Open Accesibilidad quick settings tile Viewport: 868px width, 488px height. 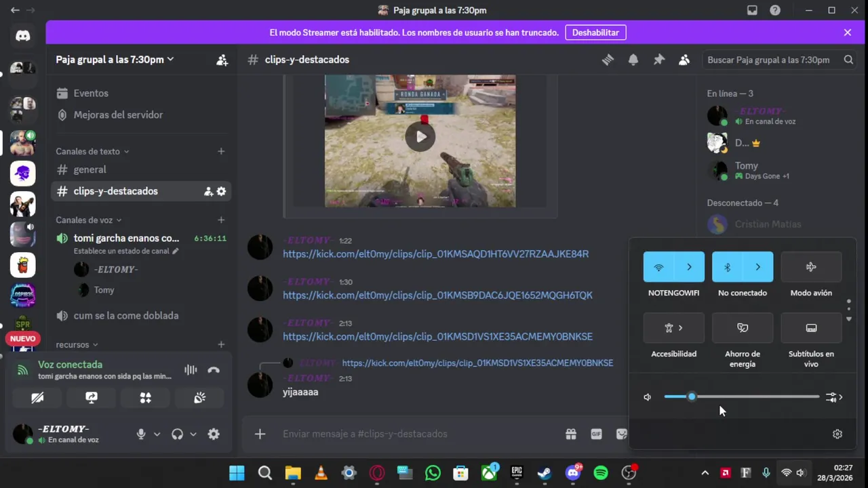pos(673,328)
